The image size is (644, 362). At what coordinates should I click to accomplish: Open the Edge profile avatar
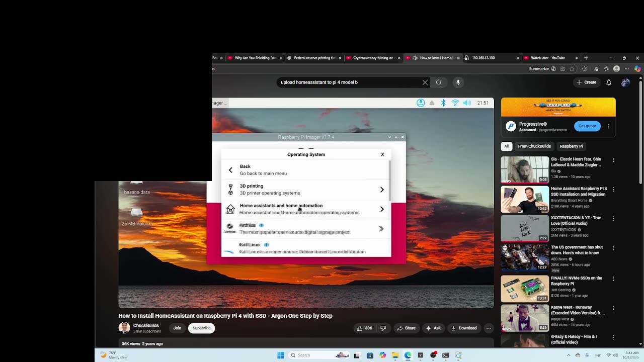(616, 68)
